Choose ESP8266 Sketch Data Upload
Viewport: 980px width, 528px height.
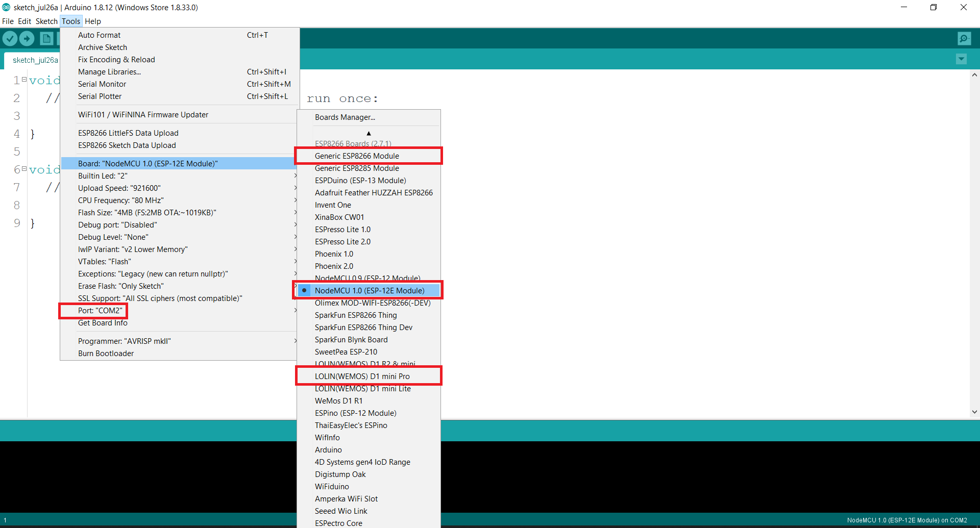tap(179, 145)
